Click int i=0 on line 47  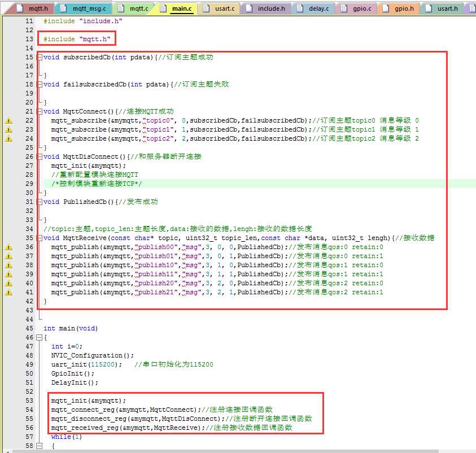click(67, 346)
